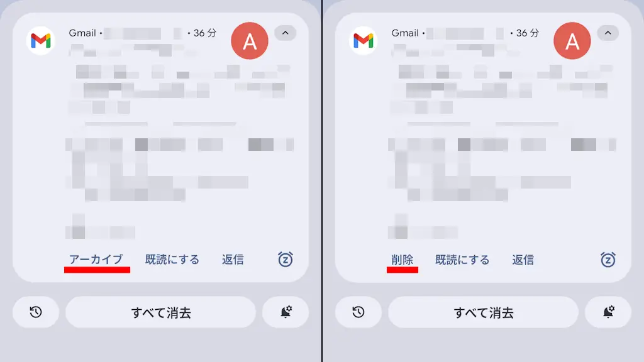This screenshot has width=644, height=362.
Task: Open notification history in right panel
Action: pos(358,312)
